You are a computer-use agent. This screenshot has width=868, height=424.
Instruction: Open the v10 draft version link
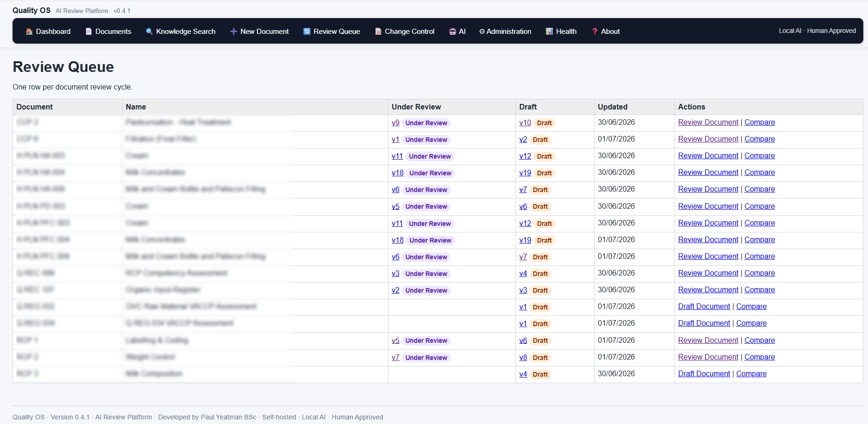coord(525,123)
